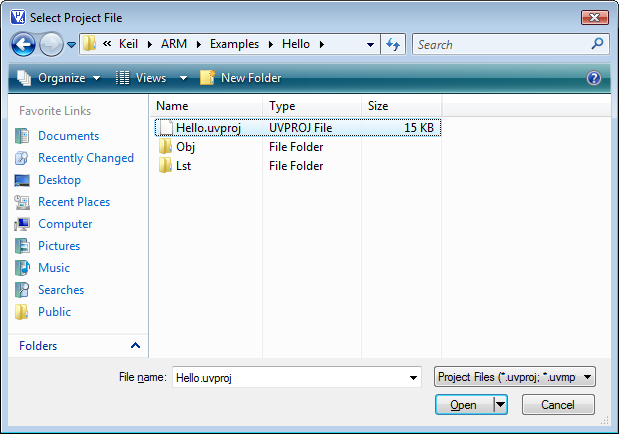This screenshot has width=619, height=434.
Task: Expand the File name history dropdown
Action: pos(414,377)
